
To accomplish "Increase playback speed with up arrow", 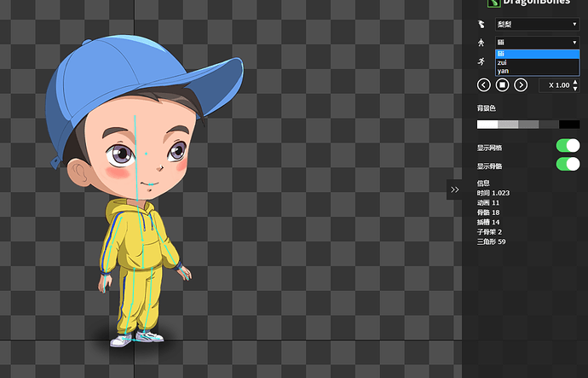I will coord(575,82).
